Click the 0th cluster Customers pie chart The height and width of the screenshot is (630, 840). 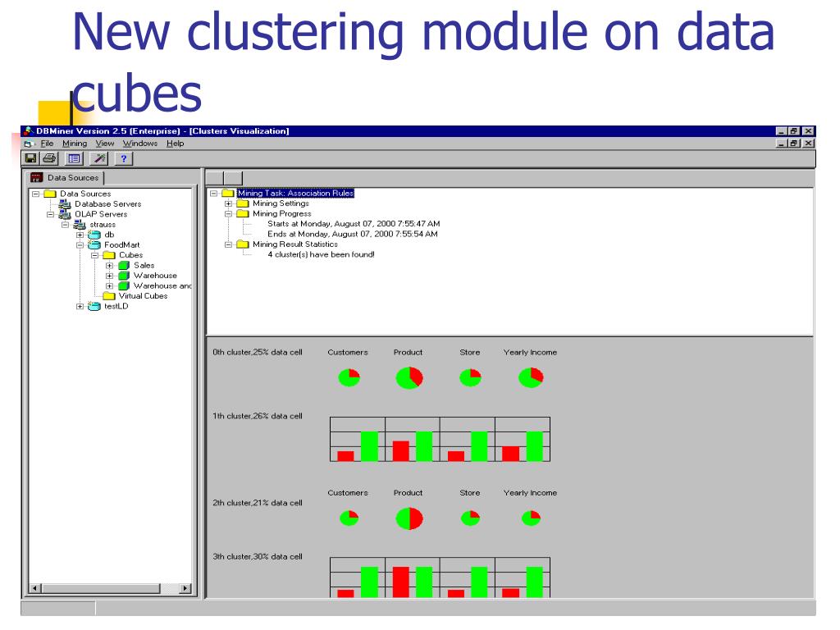pos(349,377)
